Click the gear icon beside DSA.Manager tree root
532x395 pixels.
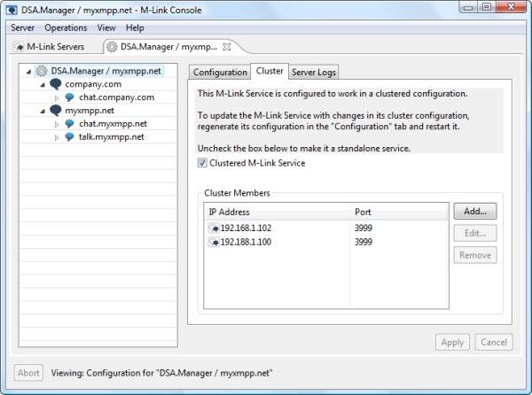(42, 71)
